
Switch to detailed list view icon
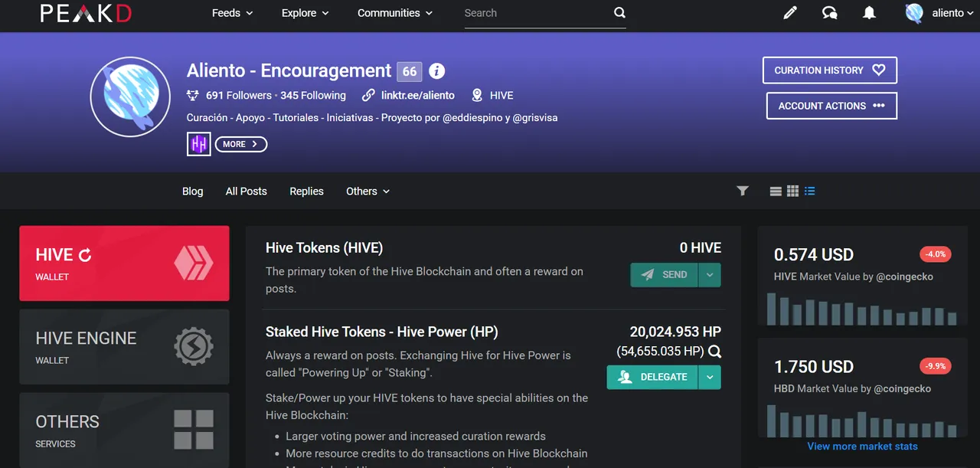[810, 191]
